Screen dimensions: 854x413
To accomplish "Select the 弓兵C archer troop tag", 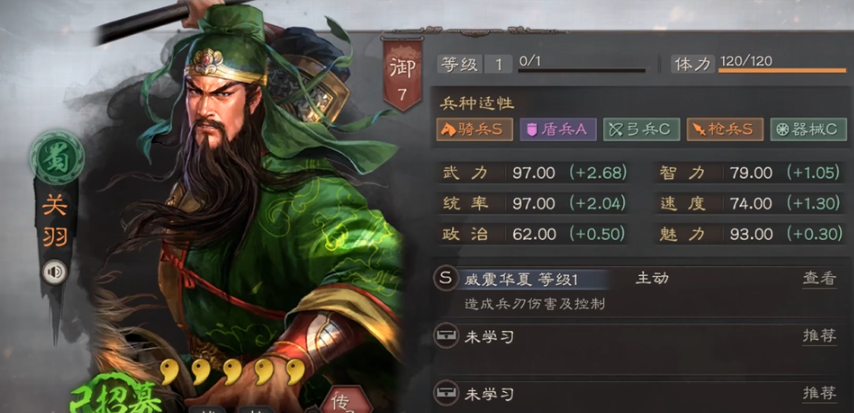I will (642, 130).
